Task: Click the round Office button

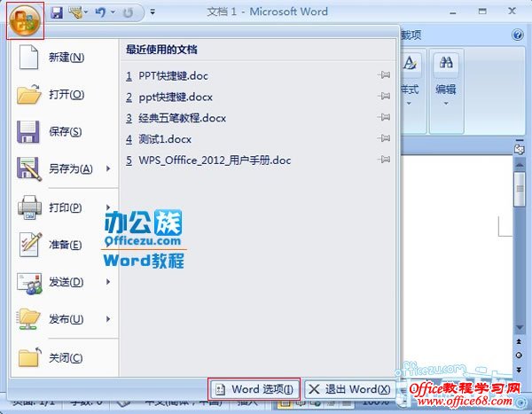Action: pos(25,21)
